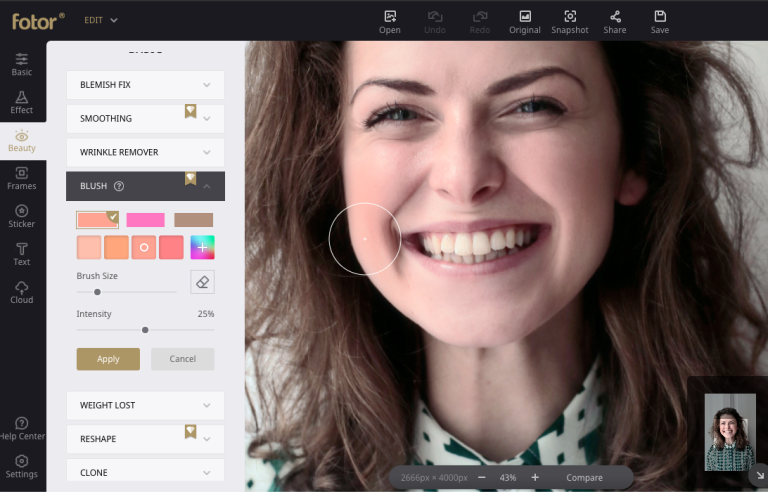768x492 pixels.
Task: Choose the coral red shade swatch
Action: pos(171,247)
